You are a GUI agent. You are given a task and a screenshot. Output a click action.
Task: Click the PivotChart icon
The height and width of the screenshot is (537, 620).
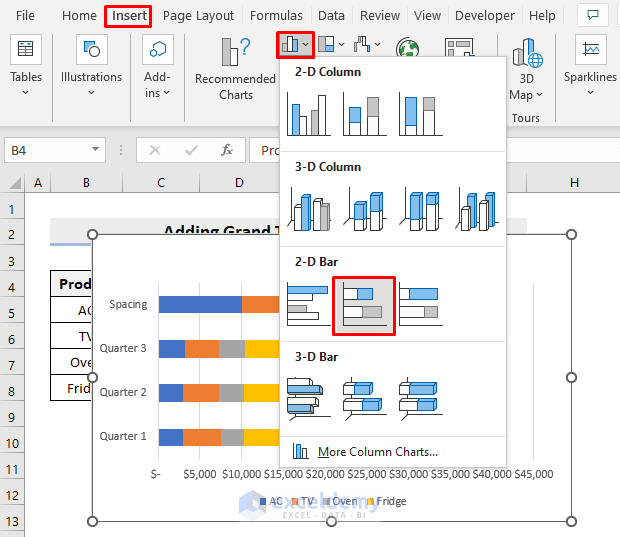(459, 47)
